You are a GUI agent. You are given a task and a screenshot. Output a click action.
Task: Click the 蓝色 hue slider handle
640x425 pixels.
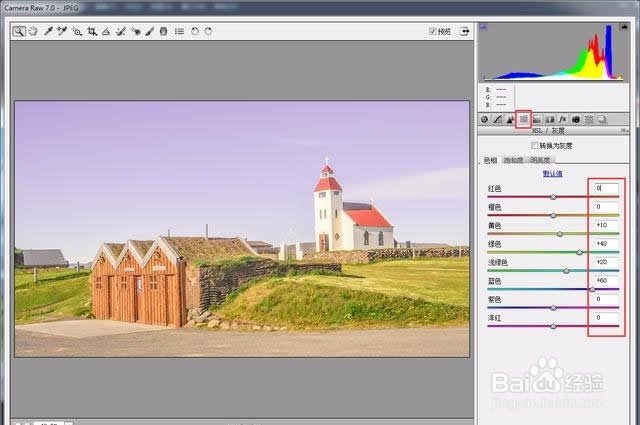[x=592, y=289]
